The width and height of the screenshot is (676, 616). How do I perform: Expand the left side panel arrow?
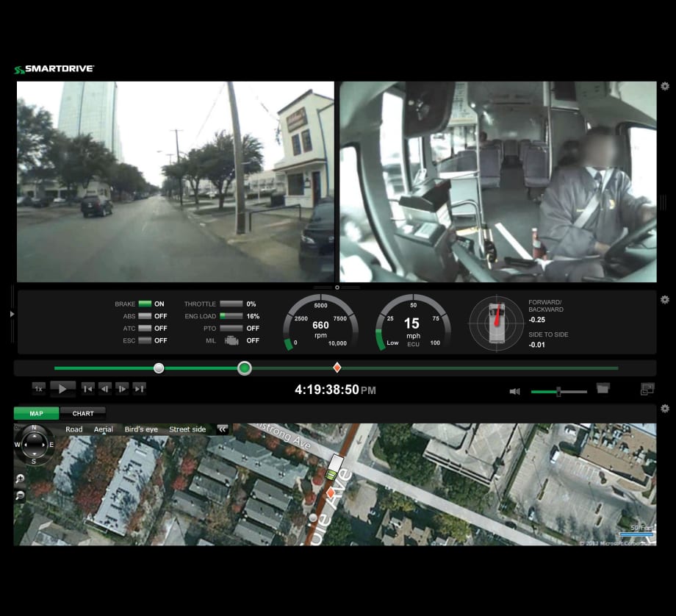(12, 312)
